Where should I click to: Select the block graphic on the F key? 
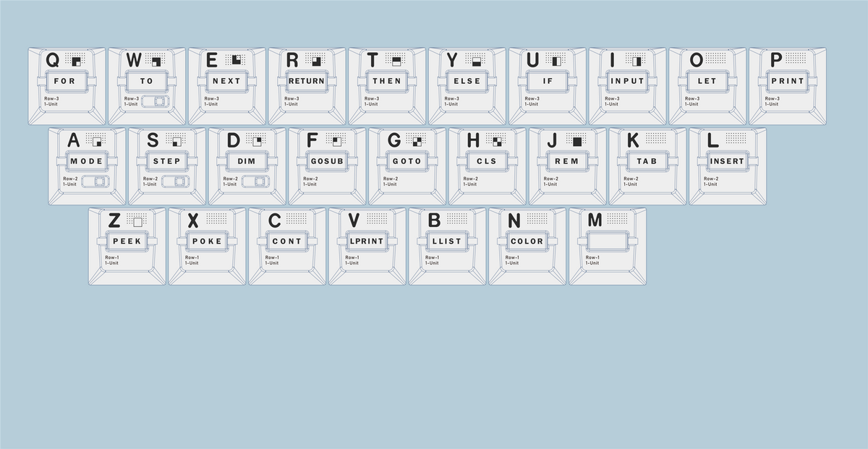pos(337,140)
